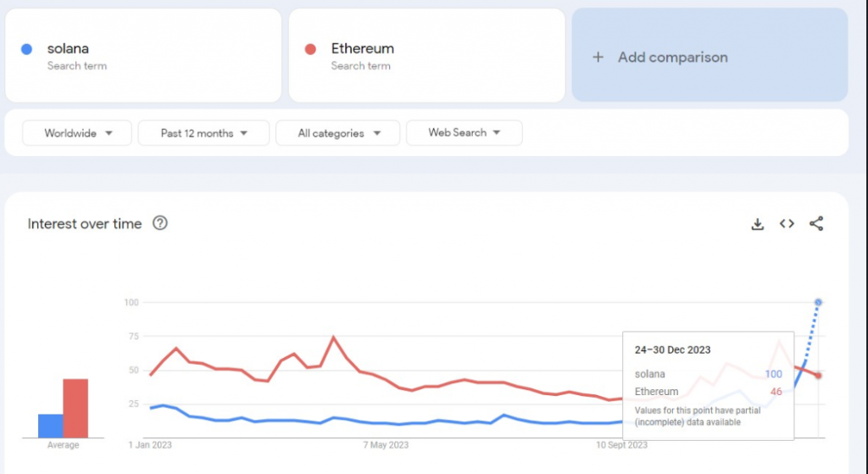
Task: Edit the solana search term box
Action: pos(144,56)
